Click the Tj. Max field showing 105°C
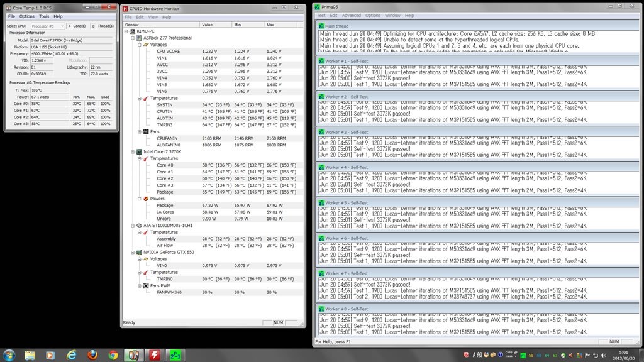The image size is (644, 362). [x=49, y=90]
